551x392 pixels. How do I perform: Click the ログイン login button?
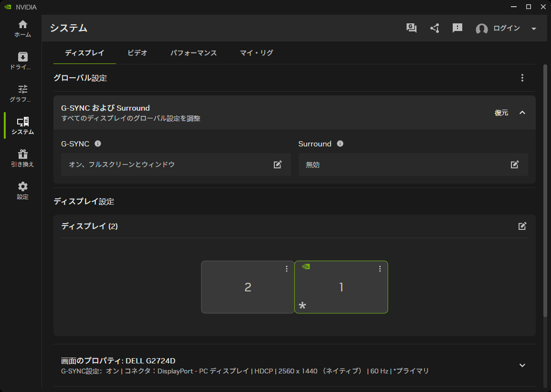click(506, 28)
